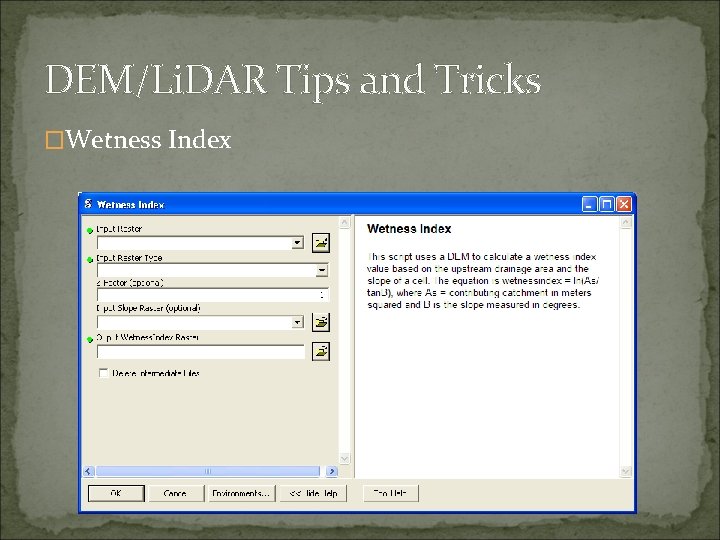Open the Input Slope Raster dropdown
Image resolution: width=720 pixels, height=540 pixels.
pyautogui.click(x=298, y=322)
